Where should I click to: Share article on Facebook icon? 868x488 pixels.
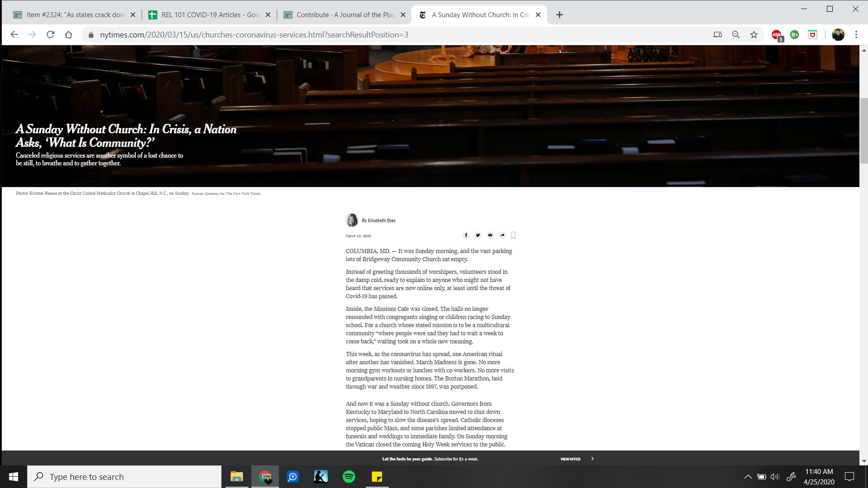tap(466, 235)
